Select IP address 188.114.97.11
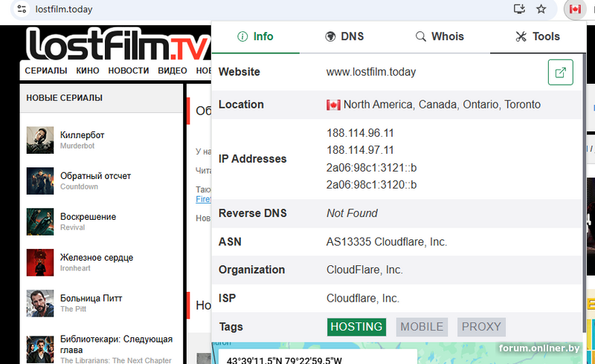Viewport: 595px width, 364px height. 360,150
